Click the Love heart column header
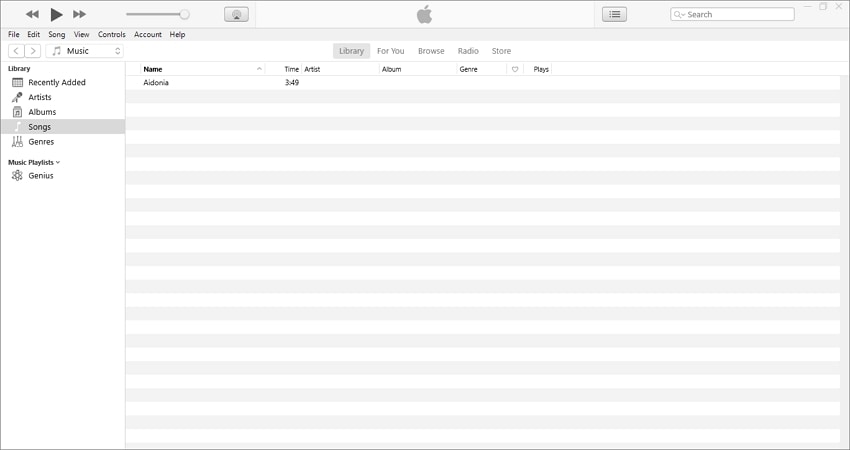The height and width of the screenshot is (450, 850). click(x=515, y=69)
